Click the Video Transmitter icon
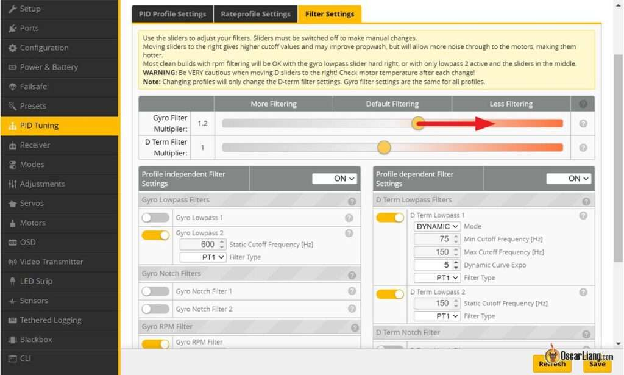 12,262
